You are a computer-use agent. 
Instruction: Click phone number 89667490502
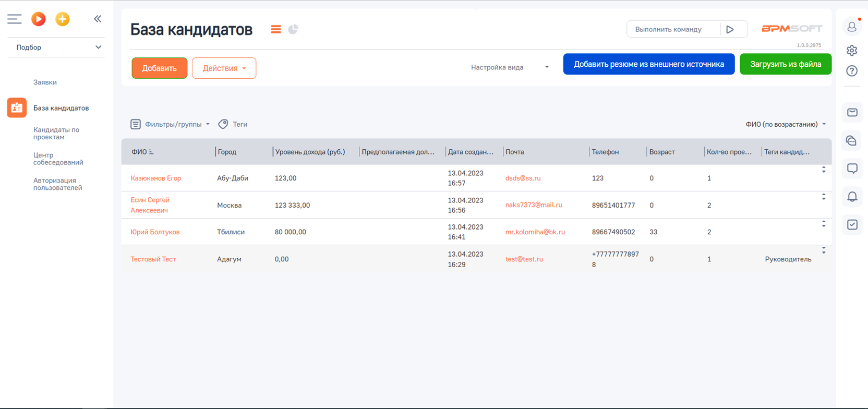(613, 232)
